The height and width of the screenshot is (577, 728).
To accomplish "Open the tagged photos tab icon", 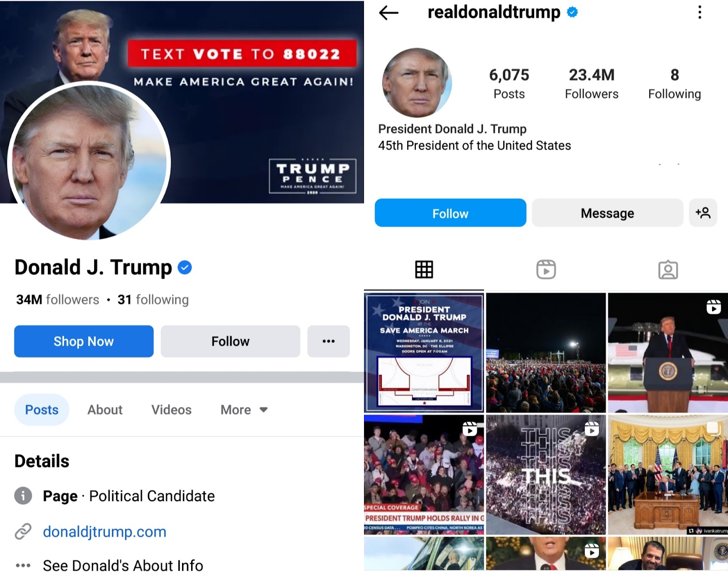I will click(668, 270).
